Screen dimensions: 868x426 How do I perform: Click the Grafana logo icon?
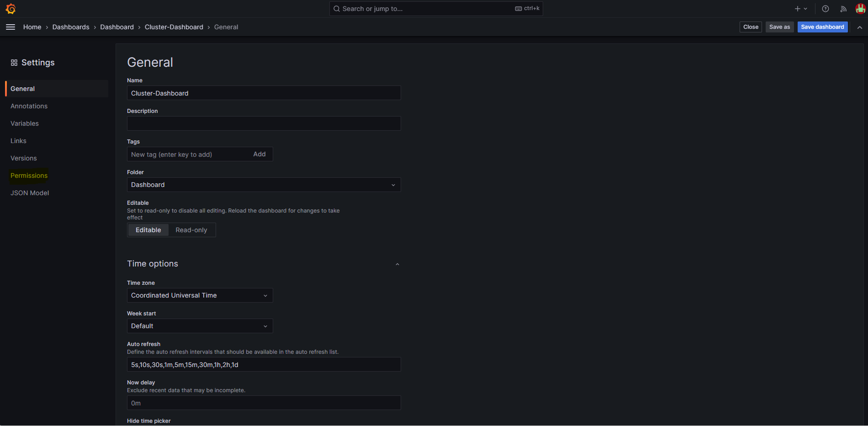11,9
